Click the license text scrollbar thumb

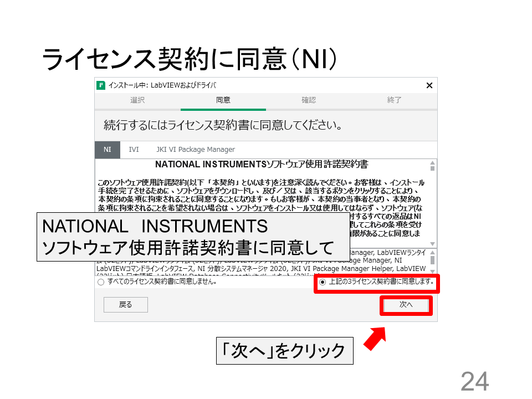point(432,168)
